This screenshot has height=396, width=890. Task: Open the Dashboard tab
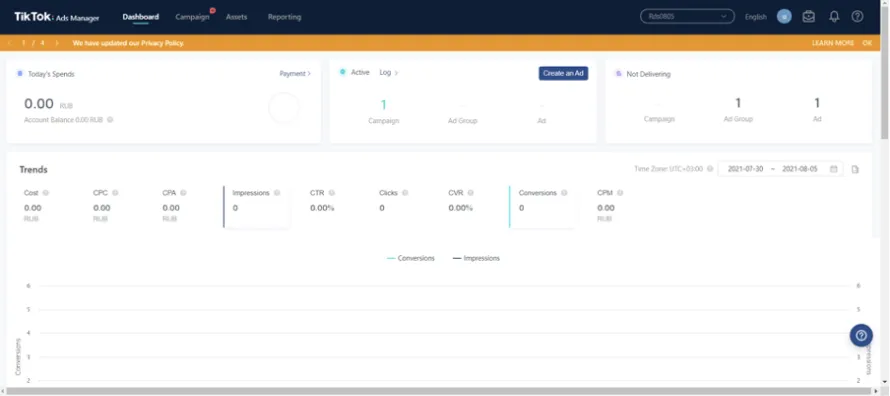[141, 17]
